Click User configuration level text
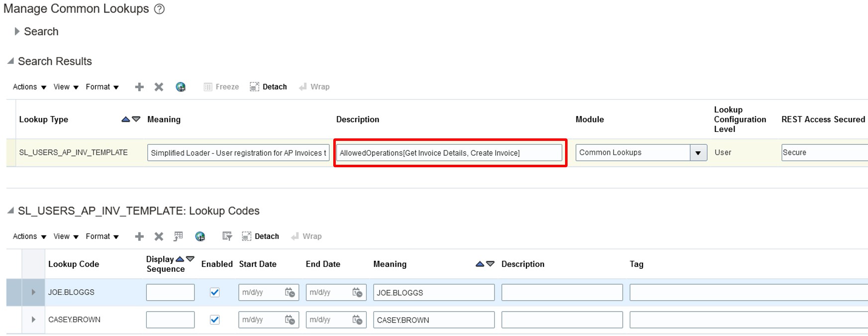868x336 pixels. click(x=723, y=152)
